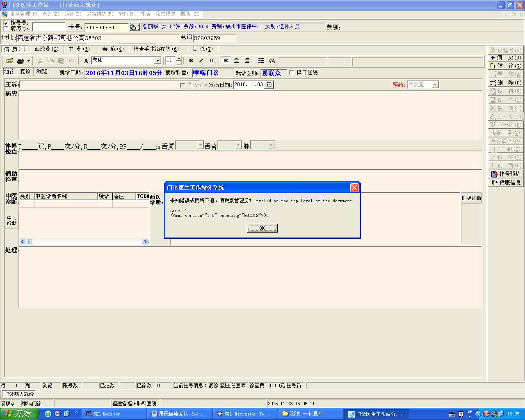
Task: Open the 舌苔 dropdown
Action: (238, 146)
